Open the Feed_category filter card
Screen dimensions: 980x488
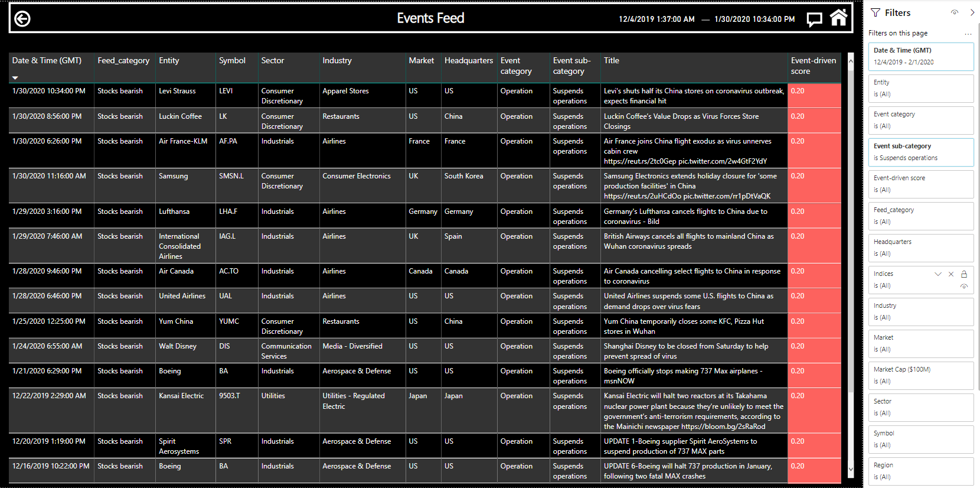click(x=921, y=216)
